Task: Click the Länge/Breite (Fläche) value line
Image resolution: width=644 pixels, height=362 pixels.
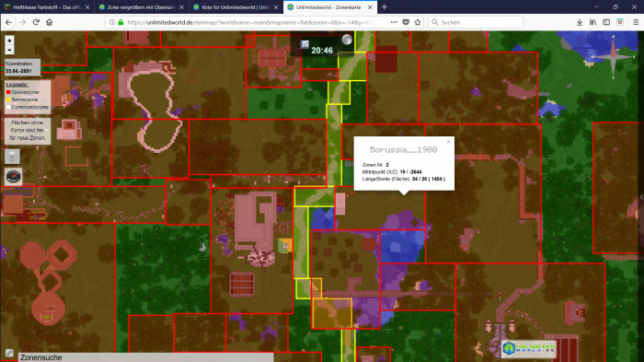Action: tap(403, 179)
